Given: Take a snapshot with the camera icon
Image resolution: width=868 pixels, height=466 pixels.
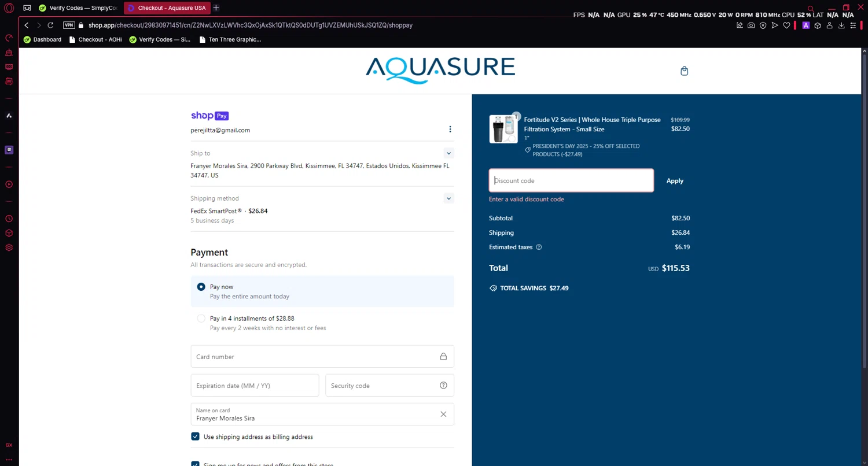Looking at the screenshot, I should [751, 25].
